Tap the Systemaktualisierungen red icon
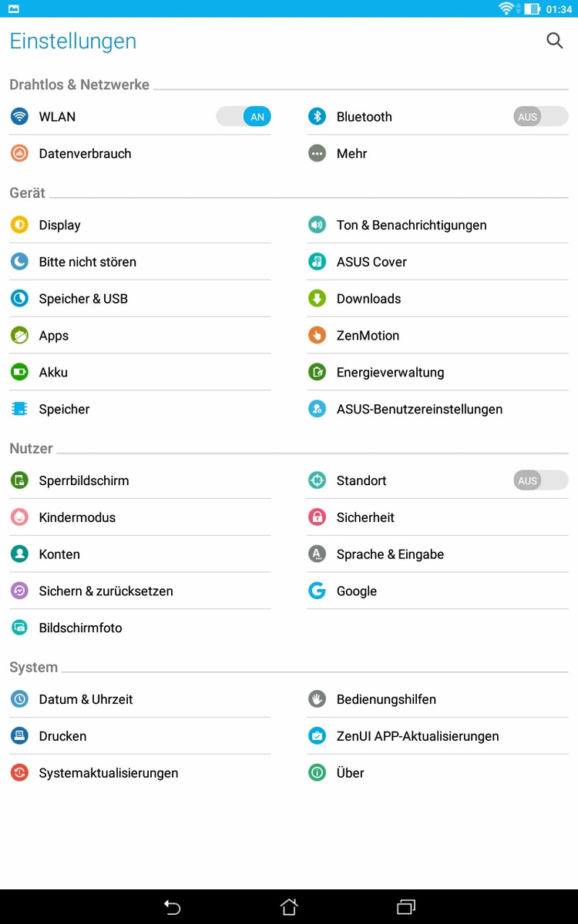The height and width of the screenshot is (924, 578). pos(19,773)
